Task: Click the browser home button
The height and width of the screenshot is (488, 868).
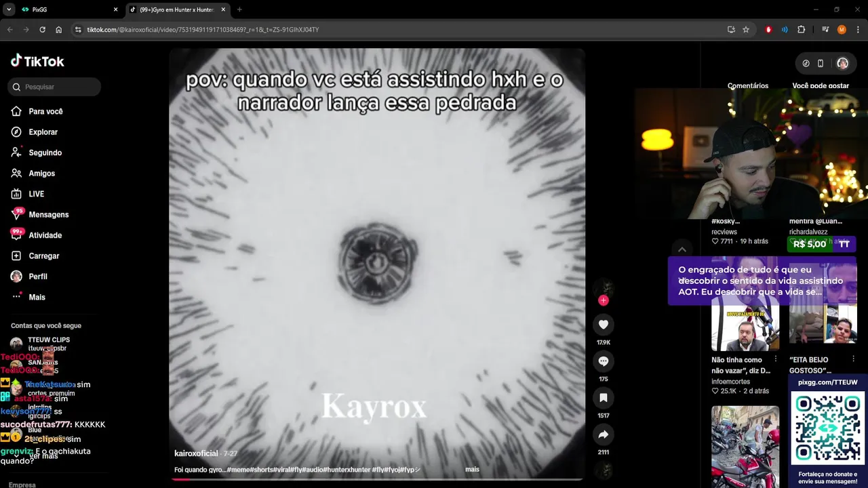Action: click(58, 30)
